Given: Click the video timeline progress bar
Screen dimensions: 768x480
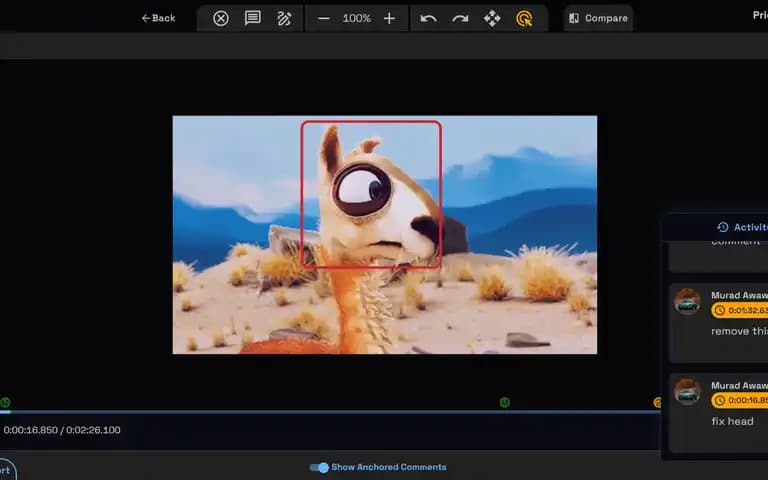Looking at the screenshot, I should pyautogui.click(x=330, y=412).
